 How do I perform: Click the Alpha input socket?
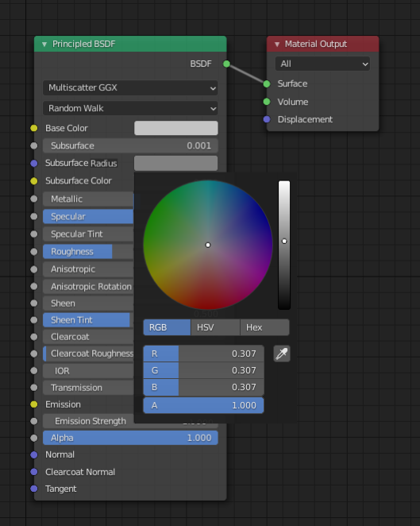pyautogui.click(x=34, y=438)
